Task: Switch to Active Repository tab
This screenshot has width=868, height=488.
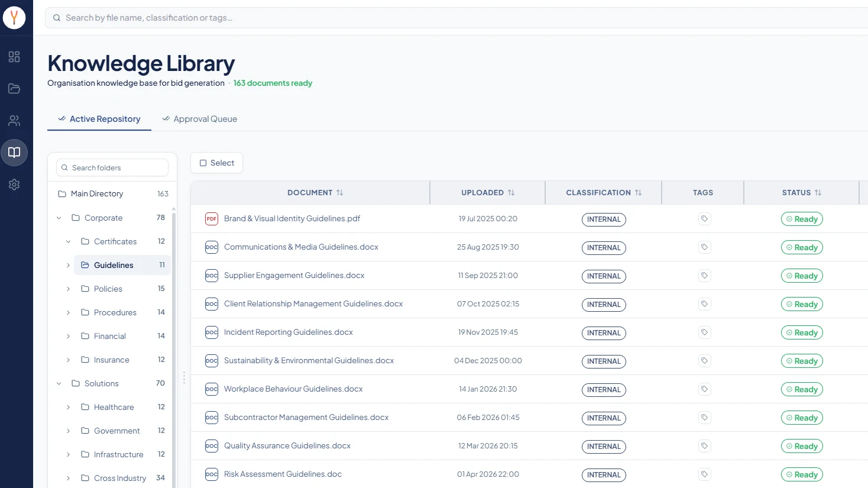Action: click(99, 119)
